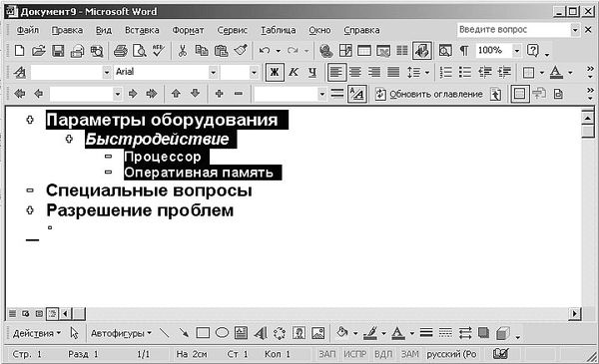
Task: Move selected outline item up
Action: click(176, 94)
